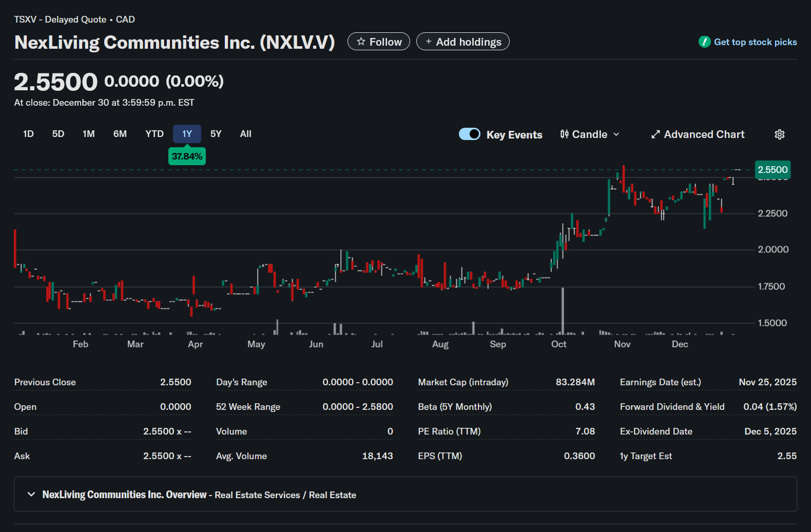Click the 52 Week Range value
The image size is (811, 532).
[x=358, y=407]
